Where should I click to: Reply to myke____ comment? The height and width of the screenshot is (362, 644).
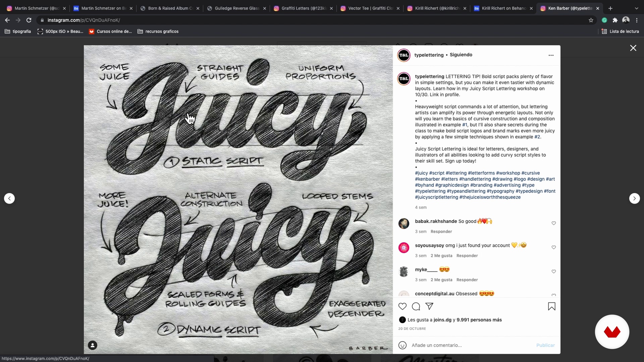click(x=467, y=280)
